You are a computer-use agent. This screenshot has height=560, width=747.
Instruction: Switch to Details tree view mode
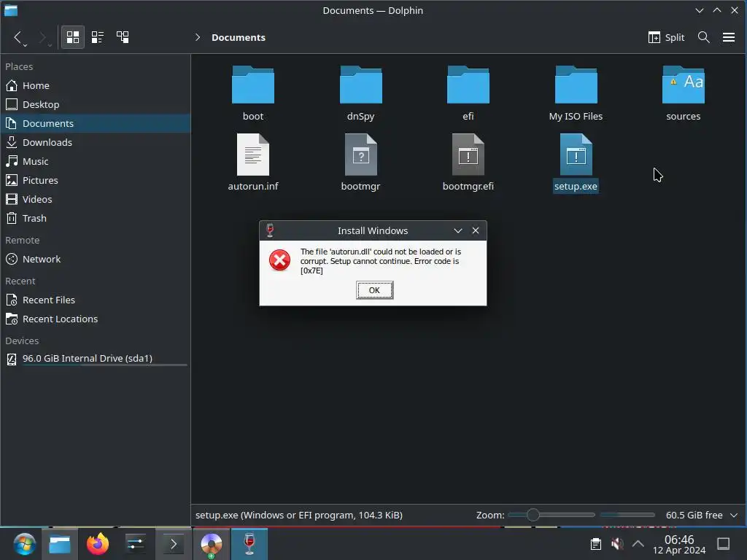coord(123,37)
